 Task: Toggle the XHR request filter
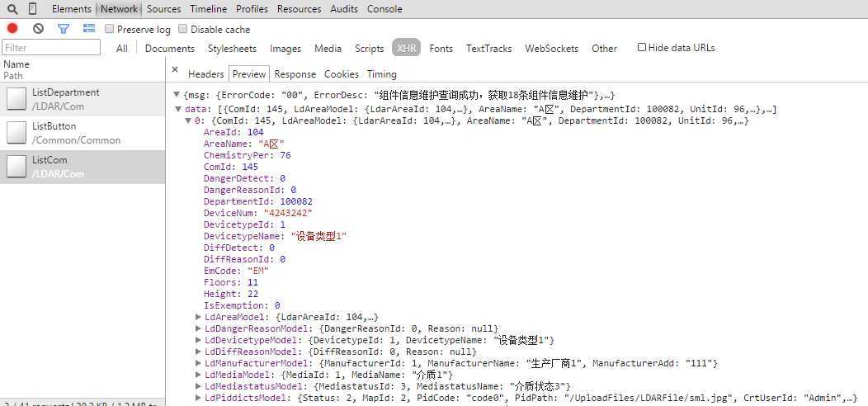pyautogui.click(x=407, y=48)
